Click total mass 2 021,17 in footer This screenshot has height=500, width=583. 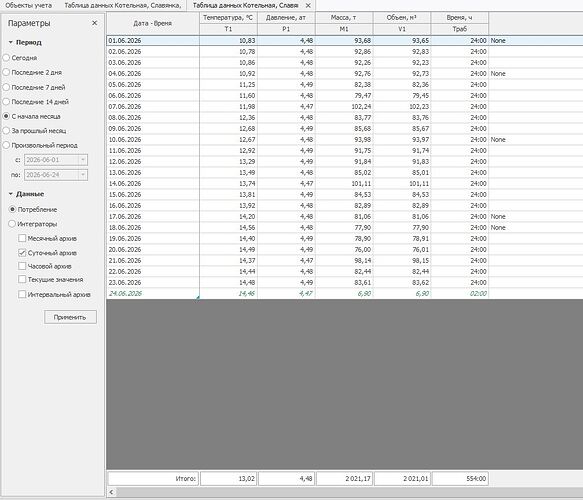coord(344,478)
